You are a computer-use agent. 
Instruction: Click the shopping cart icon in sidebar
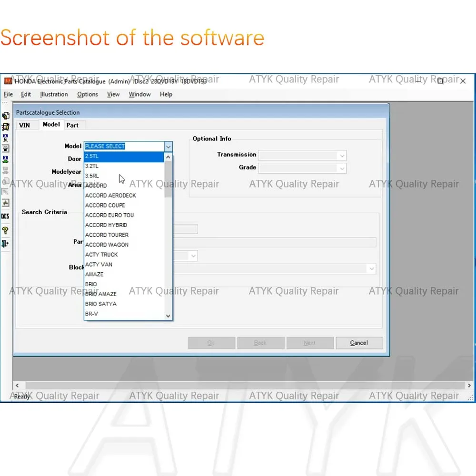tap(5, 127)
